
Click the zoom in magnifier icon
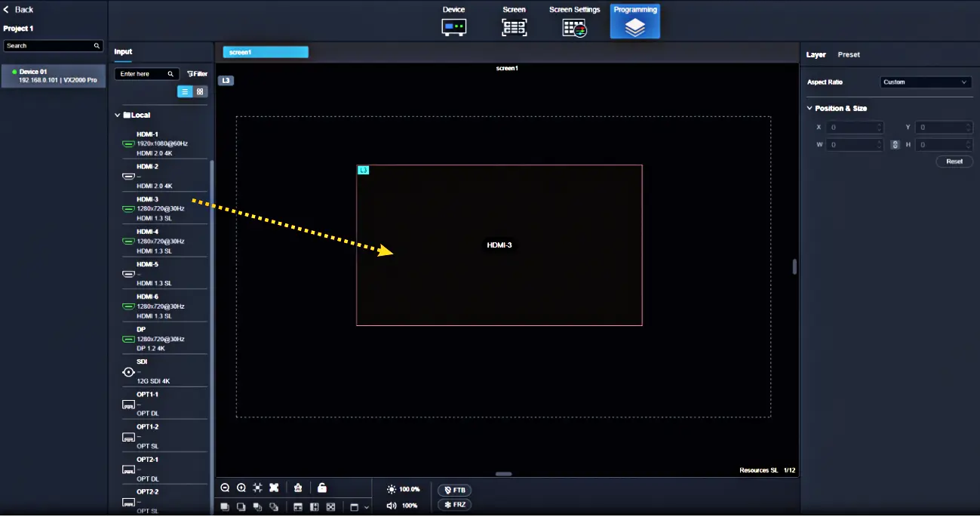241,488
